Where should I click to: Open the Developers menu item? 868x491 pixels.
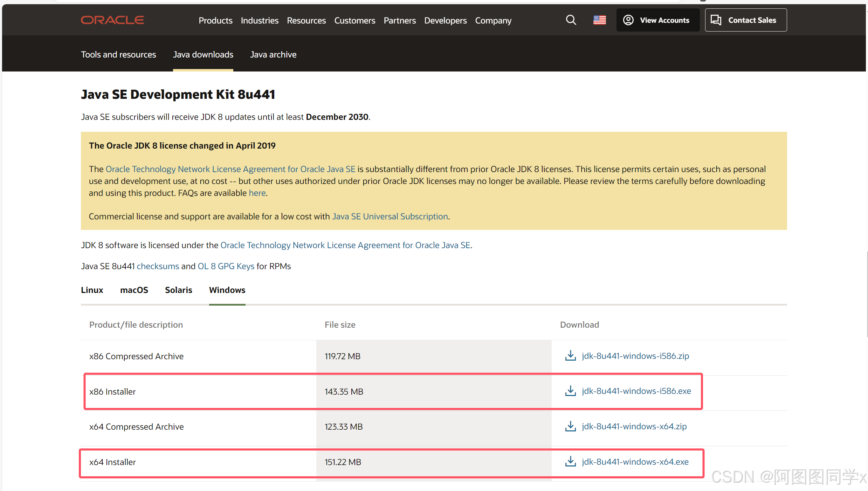445,20
